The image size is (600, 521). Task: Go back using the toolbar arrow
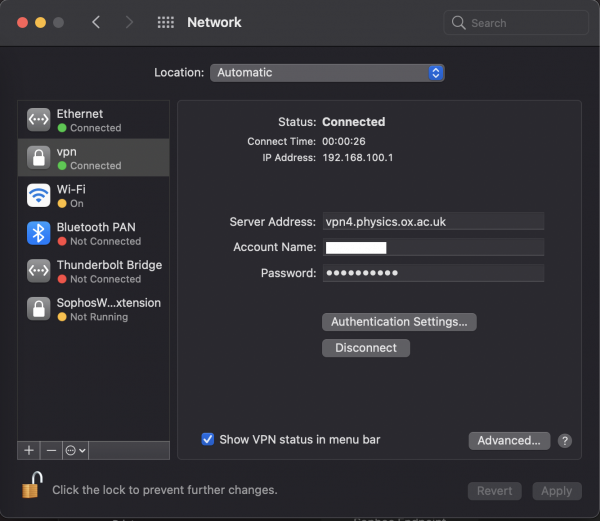(x=96, y=22)
